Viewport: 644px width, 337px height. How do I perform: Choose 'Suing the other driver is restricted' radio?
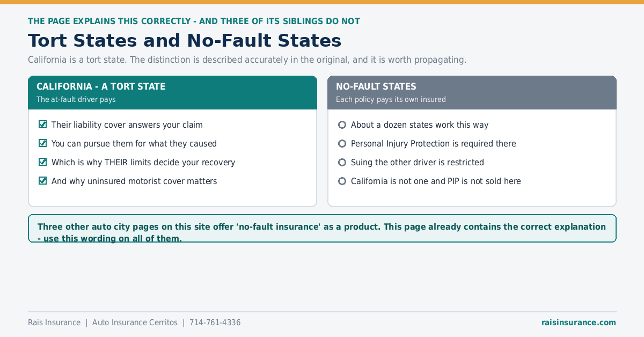click(342, 162)
